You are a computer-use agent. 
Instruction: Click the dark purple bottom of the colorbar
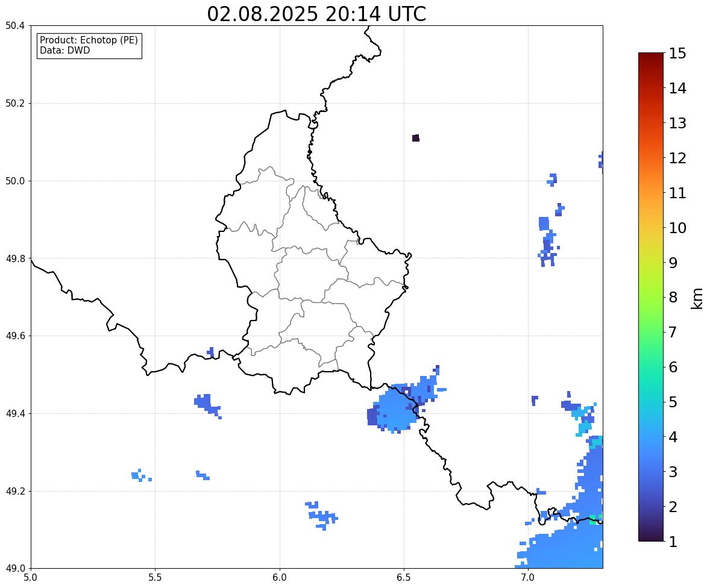tap(651, 536)
